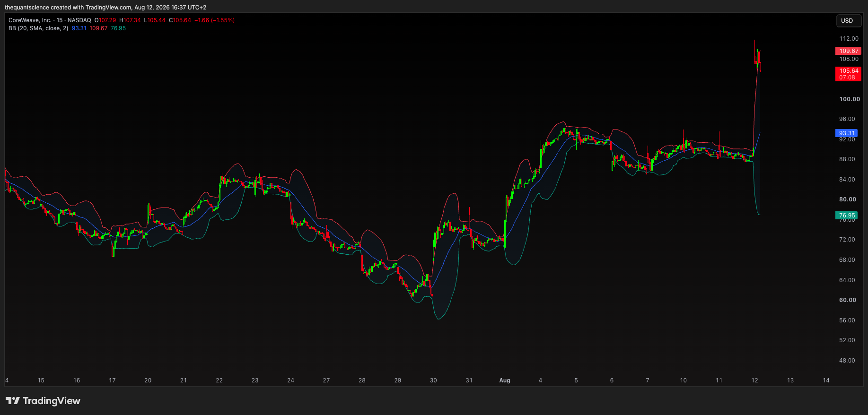Click the BB (20, SMA, close, 2) indicator label
This screenshot has height=415, width=868.
pos(38,28)
